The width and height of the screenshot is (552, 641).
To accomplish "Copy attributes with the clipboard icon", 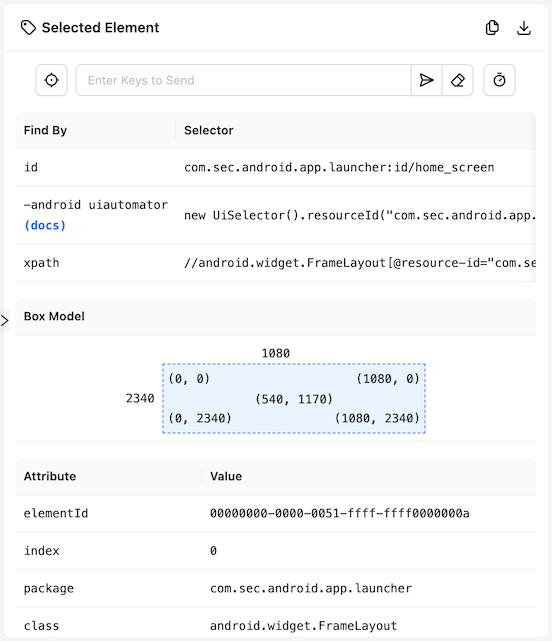I will 492,28.
